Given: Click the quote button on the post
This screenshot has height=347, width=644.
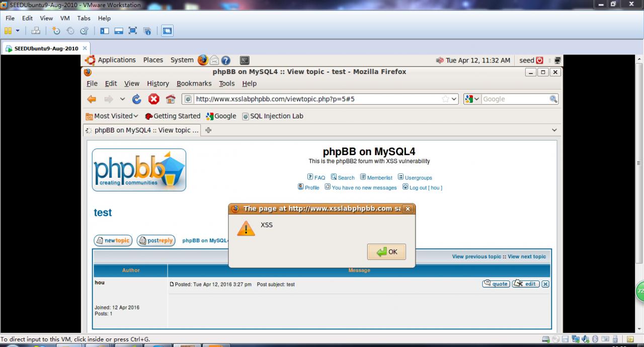Looking at the screenshot, I should (x=496, y=284).
